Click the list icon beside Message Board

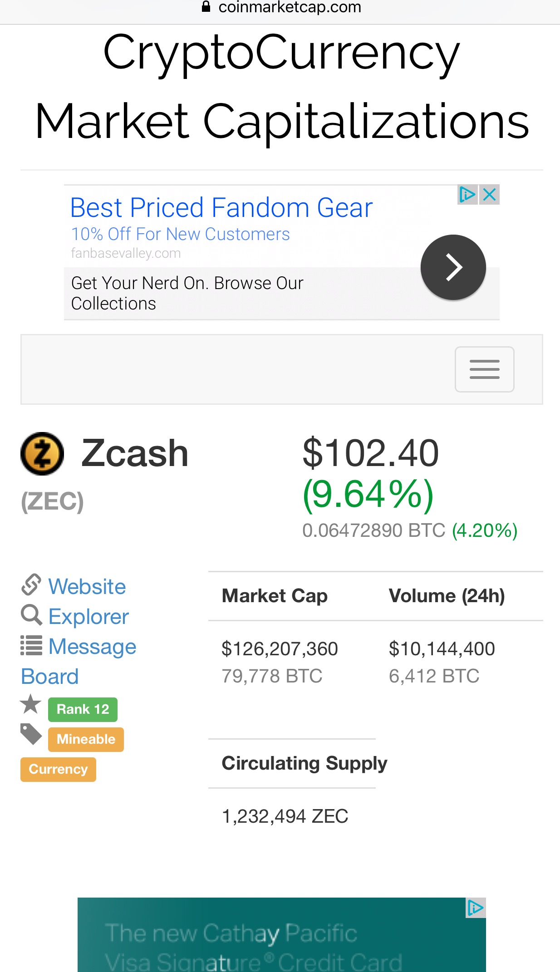pos(31,645)
